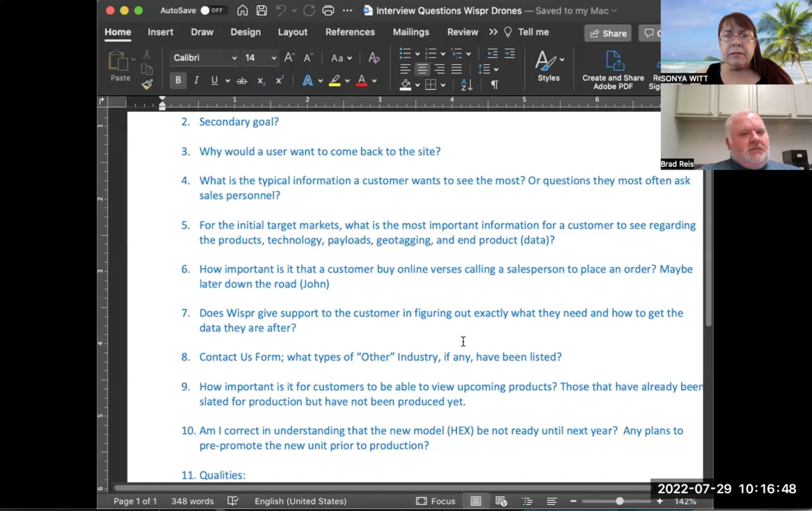
Task: Switch to Web Layout view
Action: (x=501, y=501)
